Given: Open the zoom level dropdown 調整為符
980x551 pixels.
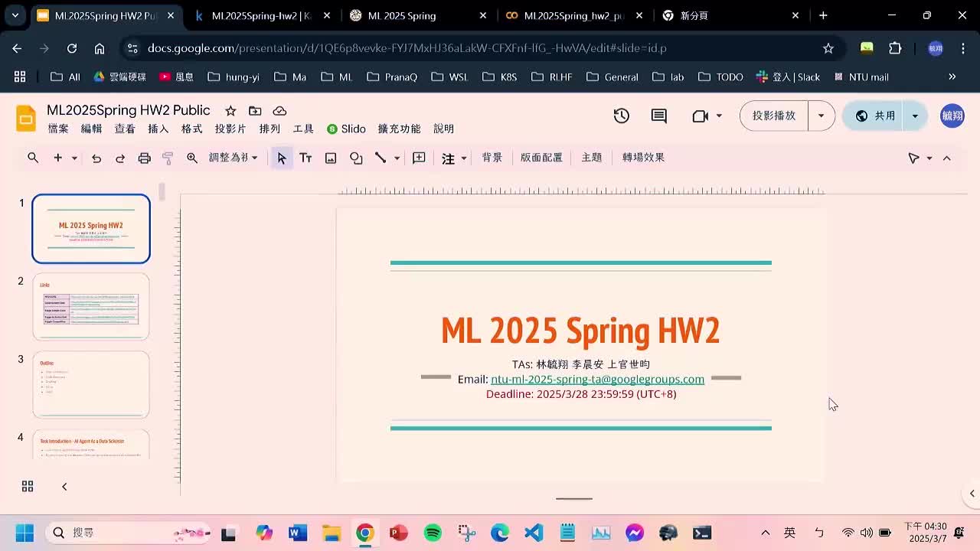Looking at the screenshot, I should click(x=234, y=158).
